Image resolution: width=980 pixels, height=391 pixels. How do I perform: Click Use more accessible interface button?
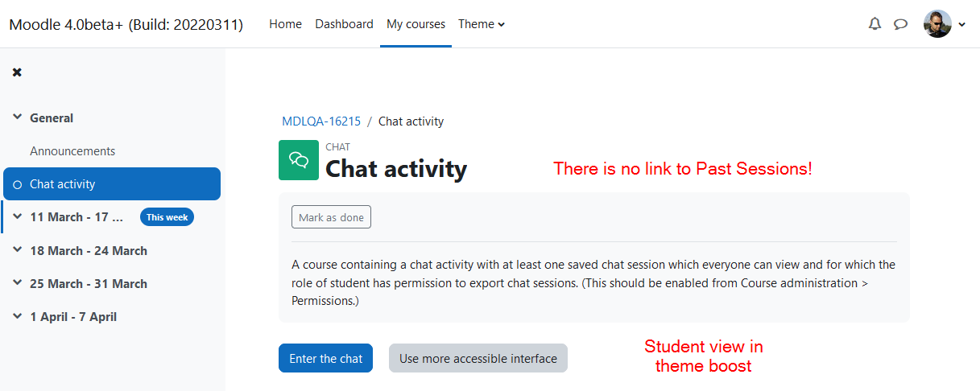pos(478,358)
